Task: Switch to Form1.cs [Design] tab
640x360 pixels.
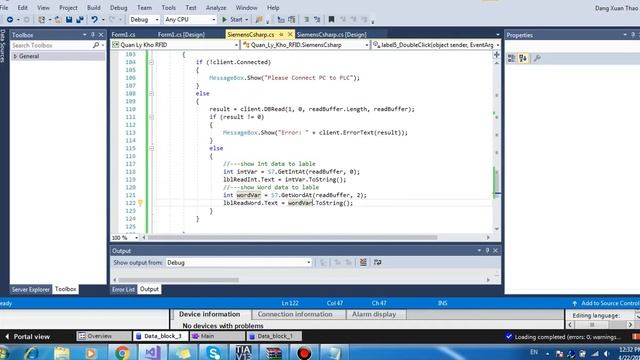Action: 181,35
